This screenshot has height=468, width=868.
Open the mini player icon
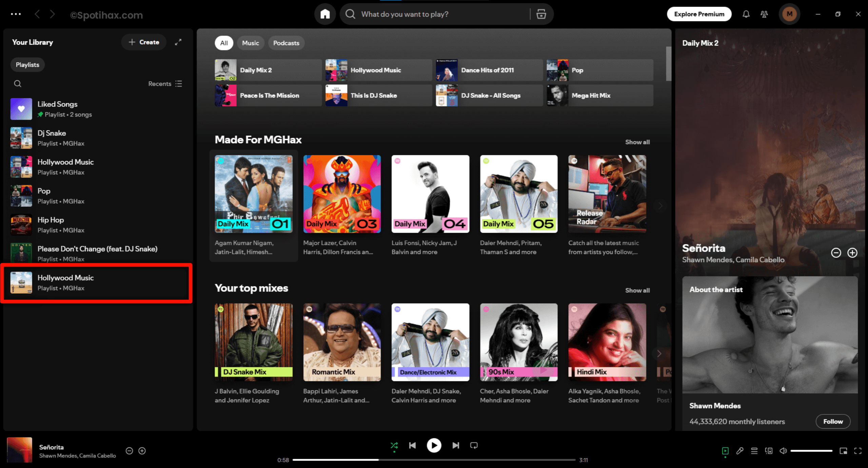click(x=843, y=451)
